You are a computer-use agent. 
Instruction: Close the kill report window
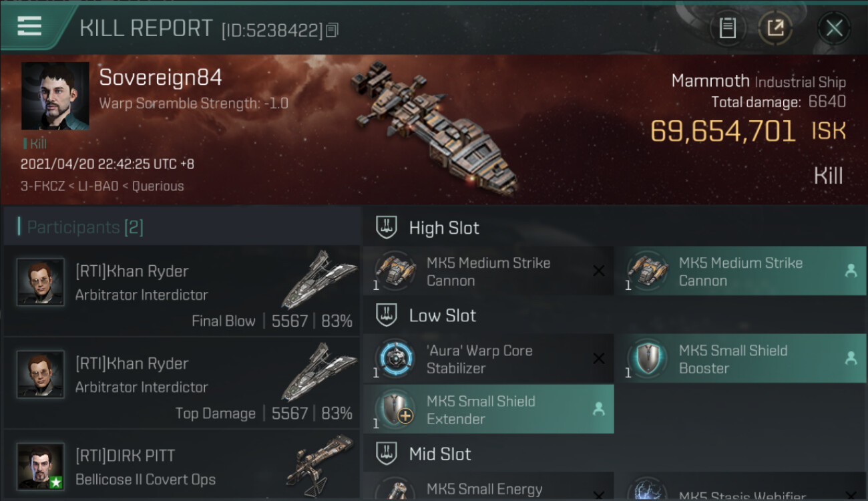tap(834, 28)
